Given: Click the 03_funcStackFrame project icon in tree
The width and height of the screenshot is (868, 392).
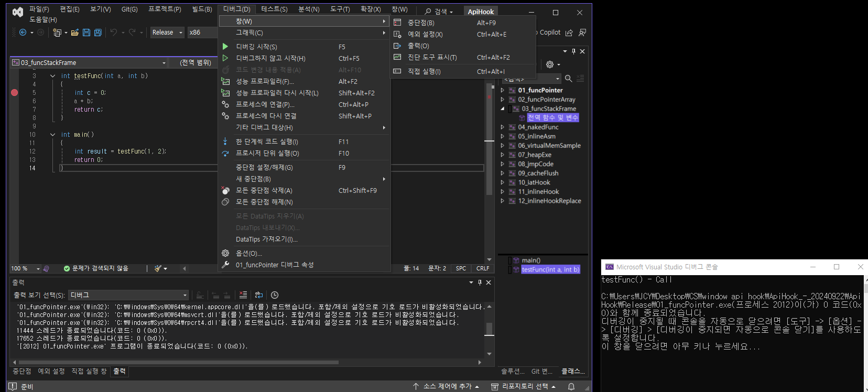Looking at the screenshot, I should click(516, 109).
